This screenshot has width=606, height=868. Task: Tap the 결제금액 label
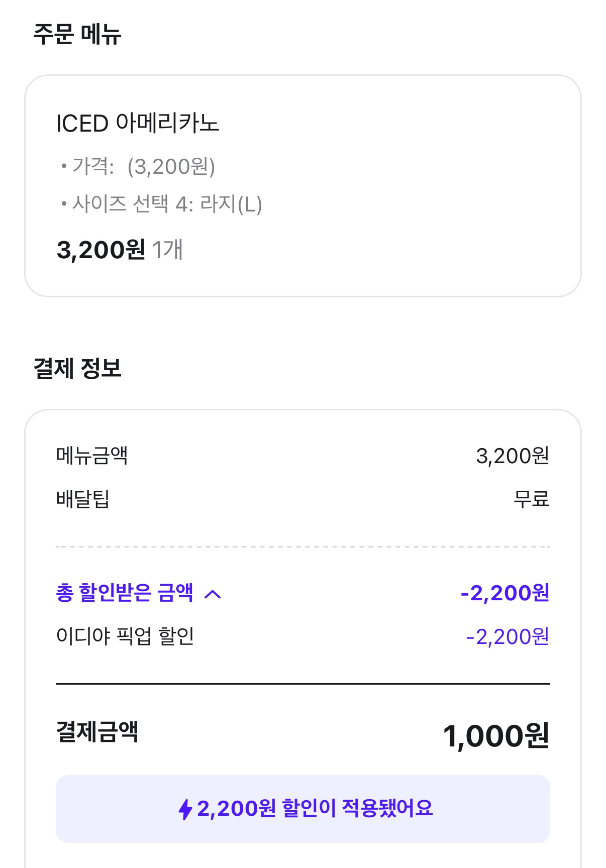point(97,731)
